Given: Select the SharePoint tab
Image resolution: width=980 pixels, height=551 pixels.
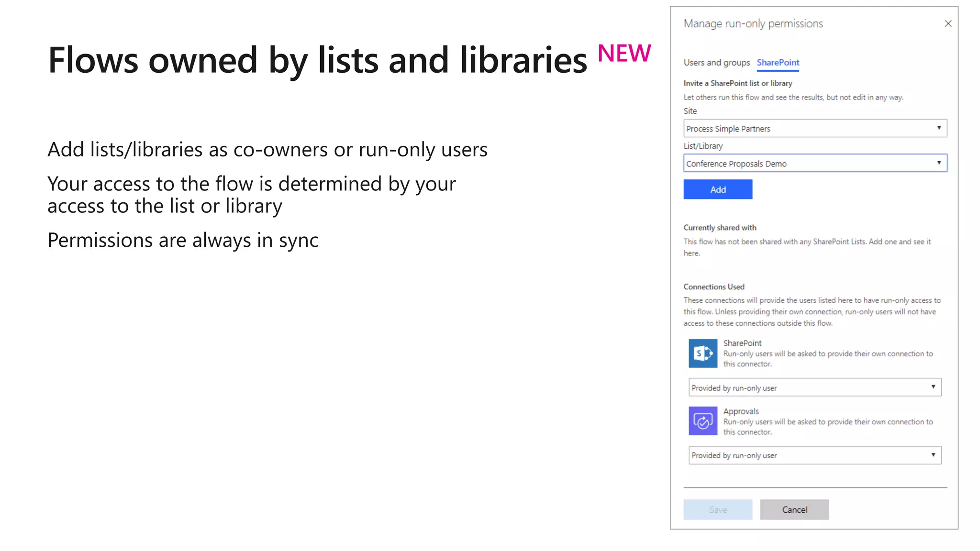Looking at the screenshot, I should pos(778,63).
